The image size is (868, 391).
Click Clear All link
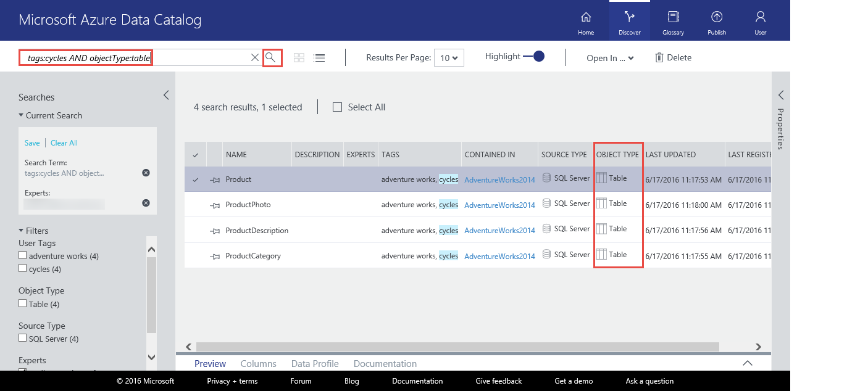click(64, 143)
